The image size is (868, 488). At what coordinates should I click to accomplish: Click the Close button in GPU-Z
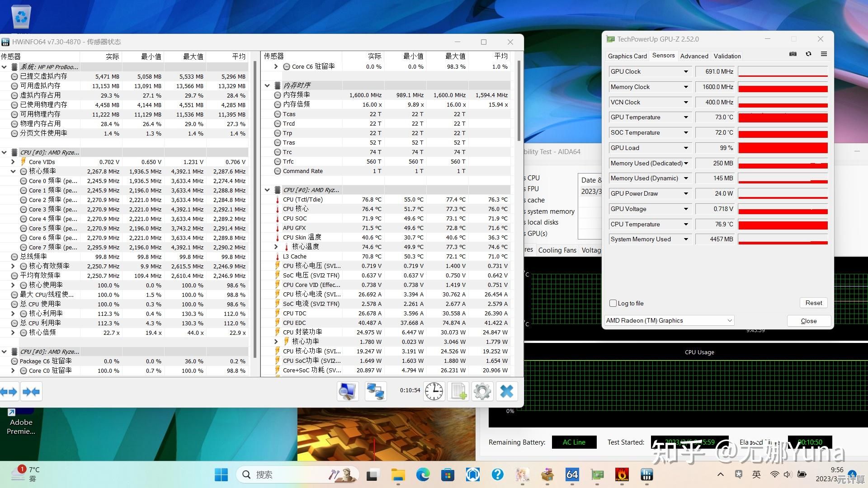[x=809, y=321]
